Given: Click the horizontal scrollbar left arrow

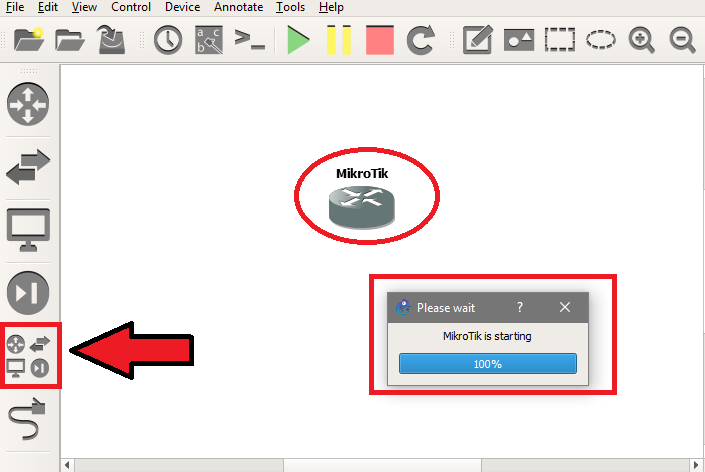Looking at the screenshot, I should coord(67,465).
